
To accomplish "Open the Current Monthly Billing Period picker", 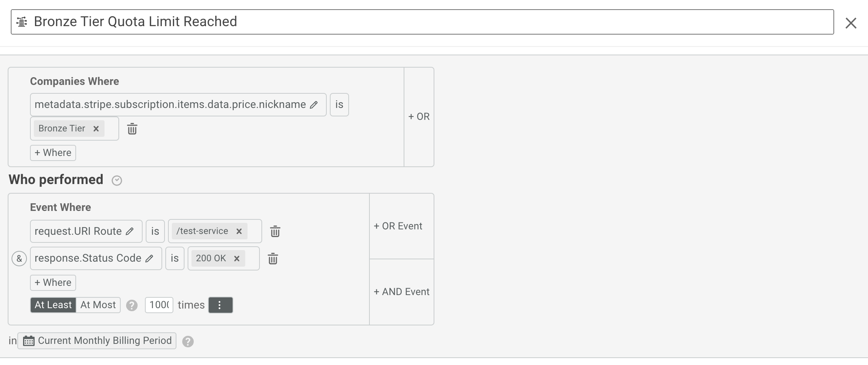I will 97,341.
